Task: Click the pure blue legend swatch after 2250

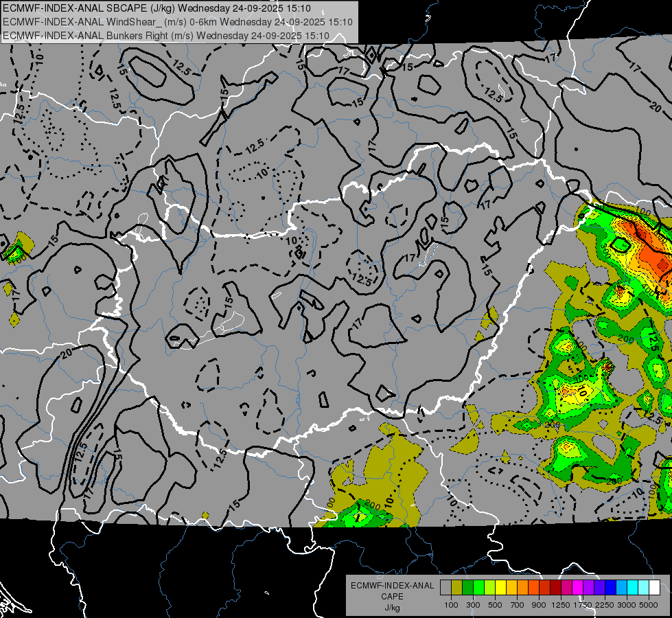Action: point(611,588)
